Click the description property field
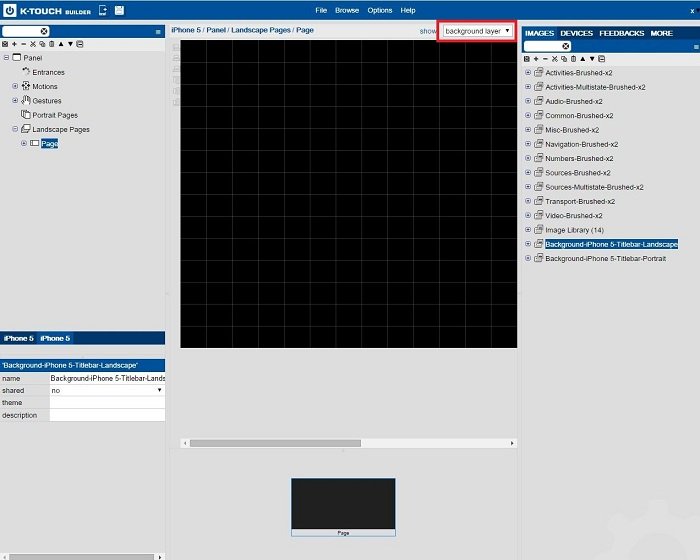700x560 pixels. 107,415
